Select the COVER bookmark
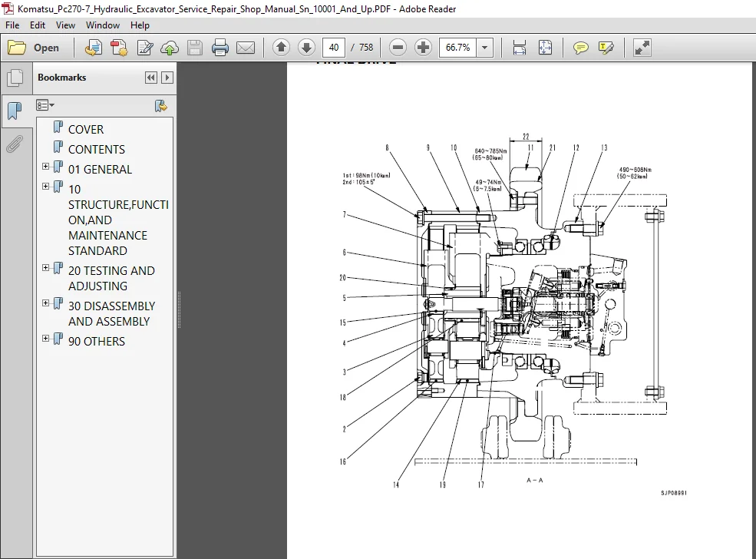This screenshot has width=756, height=559. [86, 129]
